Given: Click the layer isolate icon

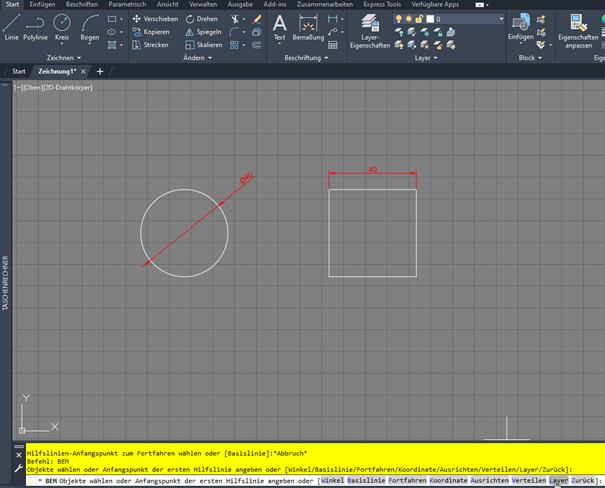Looking at the screenshot, I should tap(412, 32).
